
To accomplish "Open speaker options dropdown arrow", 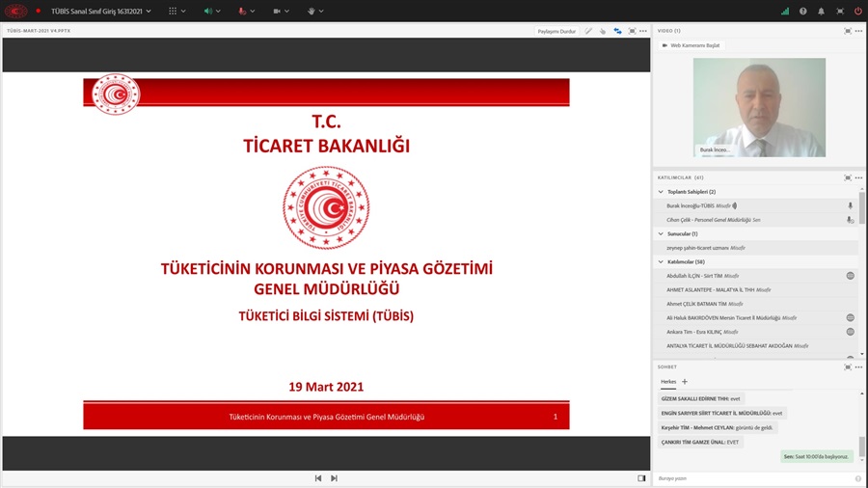I will tap(218, 11).
